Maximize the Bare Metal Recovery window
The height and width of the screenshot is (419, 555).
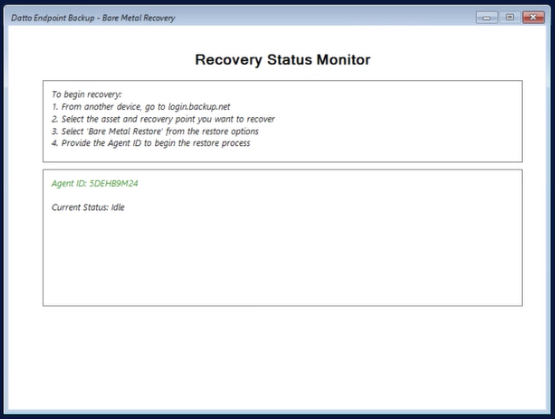coord(510,17)
